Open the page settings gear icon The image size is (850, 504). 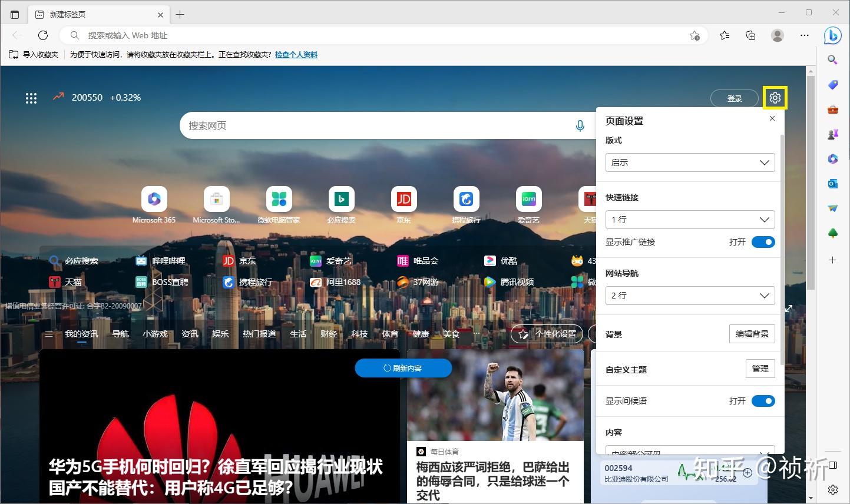(x=775, y=98)
